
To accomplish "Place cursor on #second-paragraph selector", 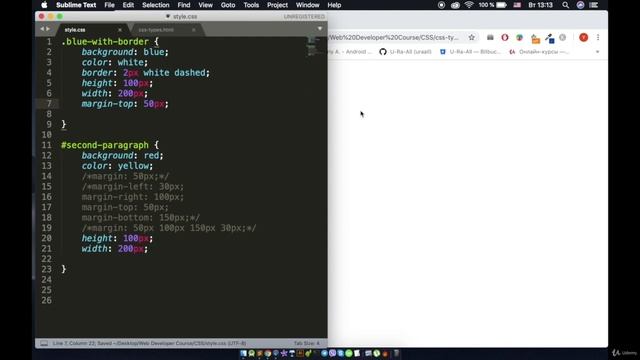I will 105,145.
